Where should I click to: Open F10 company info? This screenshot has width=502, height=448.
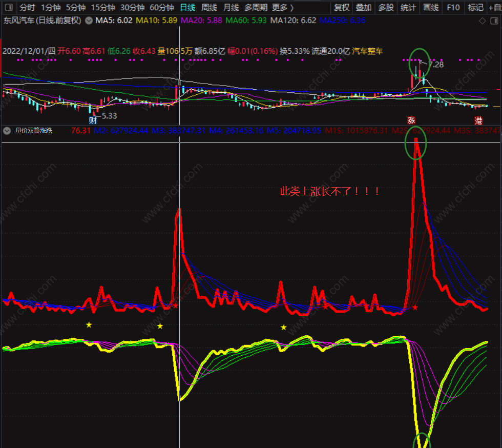pyautogui.click(x=453, y=7)
